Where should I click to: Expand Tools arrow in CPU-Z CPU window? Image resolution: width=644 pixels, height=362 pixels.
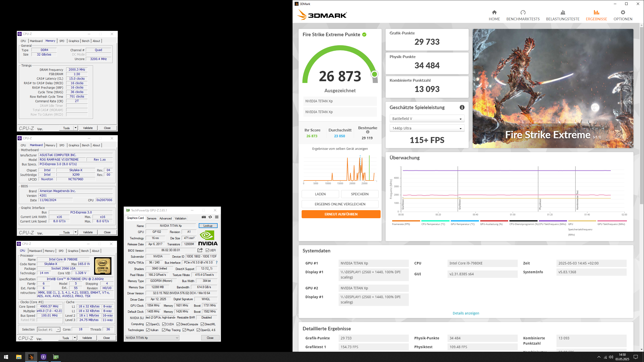75,338
